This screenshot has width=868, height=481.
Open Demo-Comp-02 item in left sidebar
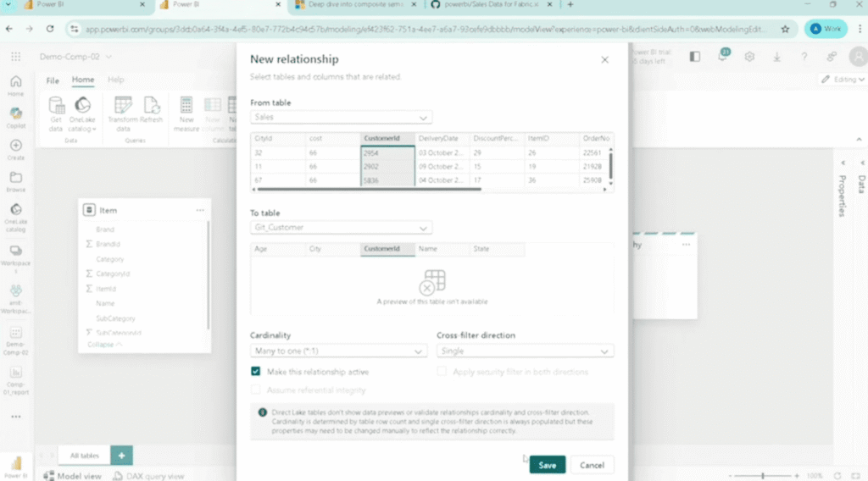point(15,341)
